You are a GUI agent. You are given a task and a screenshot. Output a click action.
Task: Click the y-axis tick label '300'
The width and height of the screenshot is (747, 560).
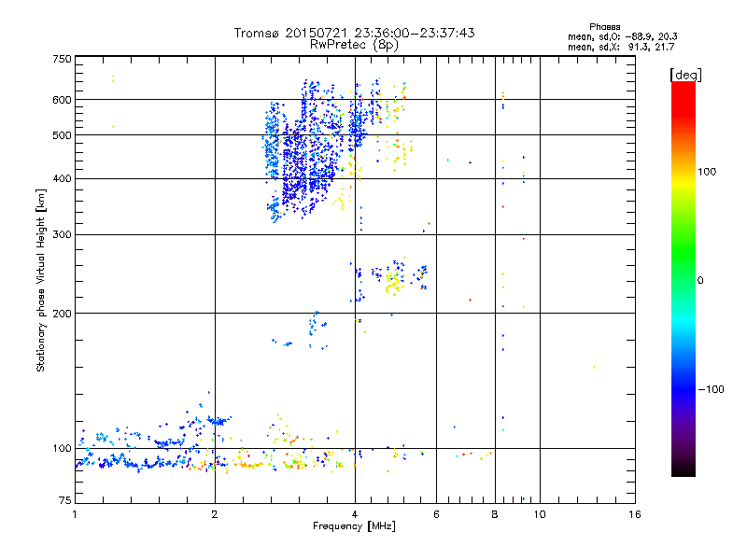tap(63, 234)
